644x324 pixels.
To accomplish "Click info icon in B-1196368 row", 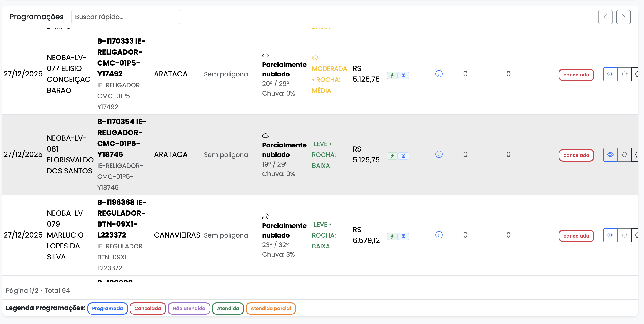I will (x=439, y=235).
